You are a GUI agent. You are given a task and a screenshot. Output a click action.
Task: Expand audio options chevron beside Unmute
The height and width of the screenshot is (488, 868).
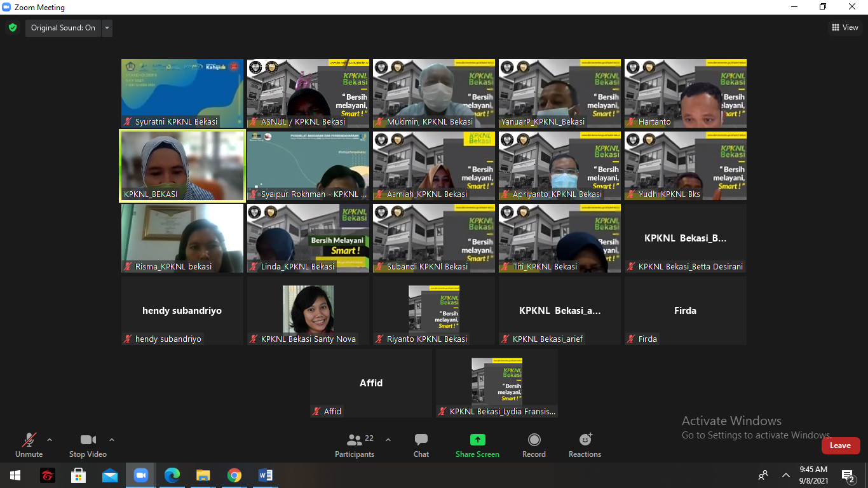(50, 440)
